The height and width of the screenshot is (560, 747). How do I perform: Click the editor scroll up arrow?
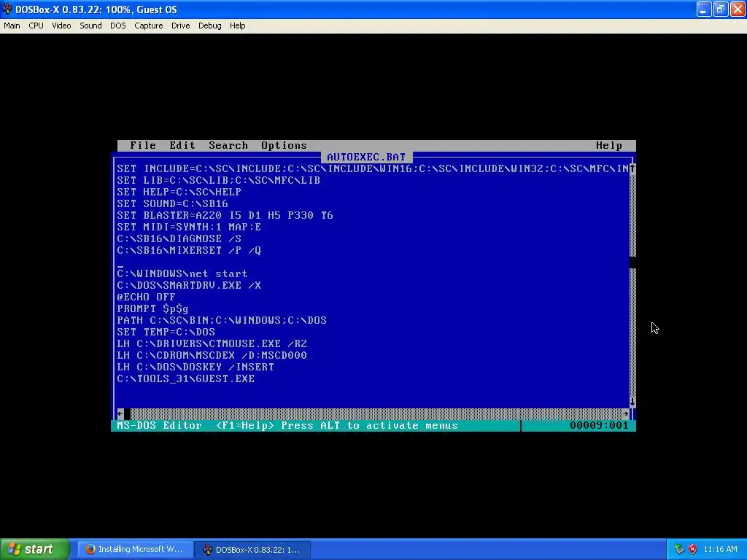pyautogui.click(x=632, y=168)
